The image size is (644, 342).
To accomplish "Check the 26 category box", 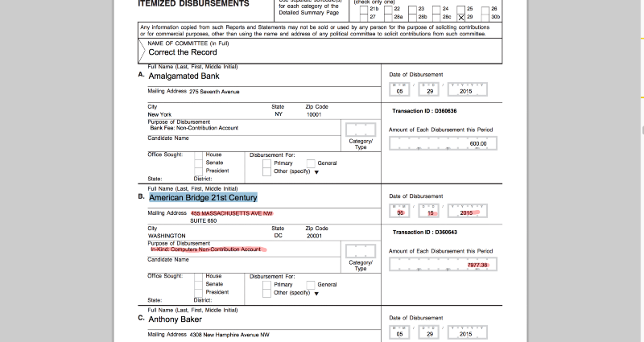I will pos(485,10).
